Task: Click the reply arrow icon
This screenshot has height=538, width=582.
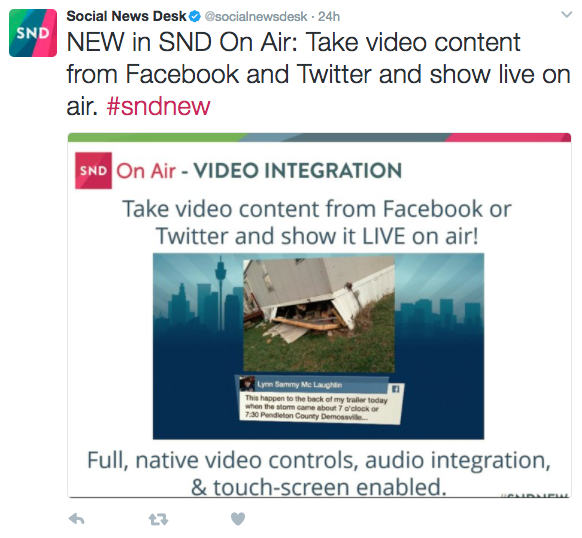Action: click(x=76, y=519)
